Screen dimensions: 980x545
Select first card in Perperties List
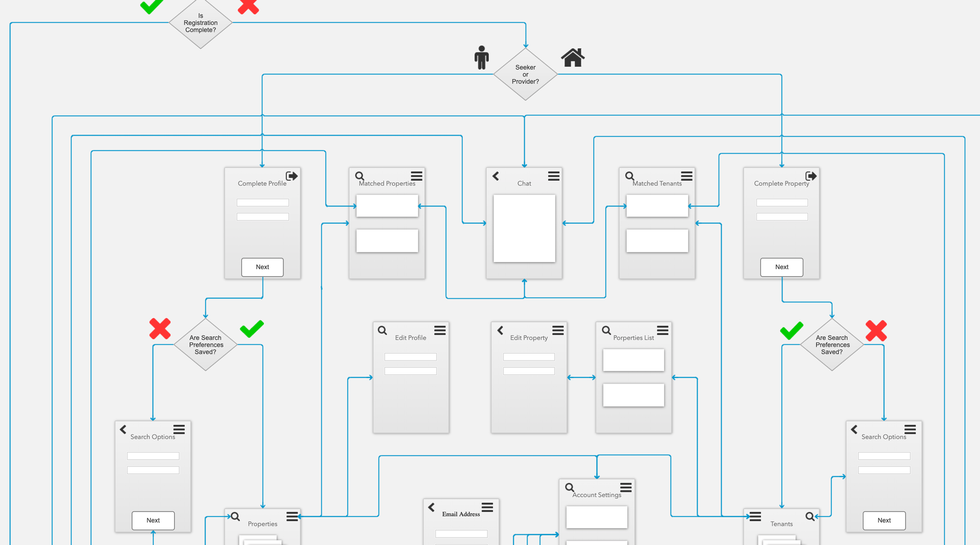click(x=634, y=360)
